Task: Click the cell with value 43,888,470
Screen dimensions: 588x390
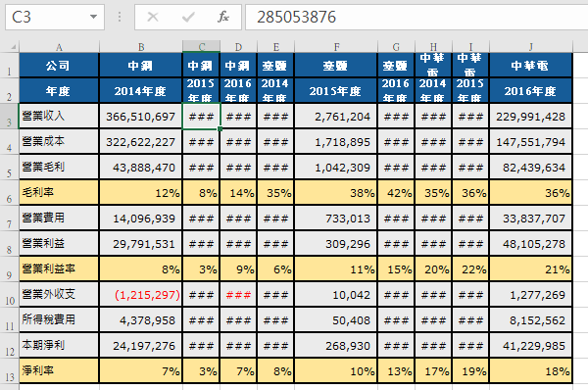Action: [140, 168]
